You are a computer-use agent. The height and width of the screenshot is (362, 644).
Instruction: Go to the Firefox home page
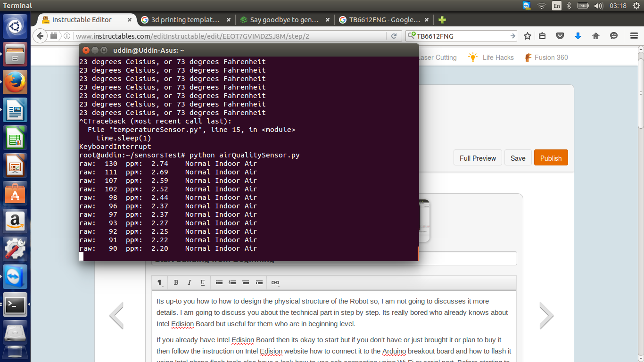[x=596, y=36]
